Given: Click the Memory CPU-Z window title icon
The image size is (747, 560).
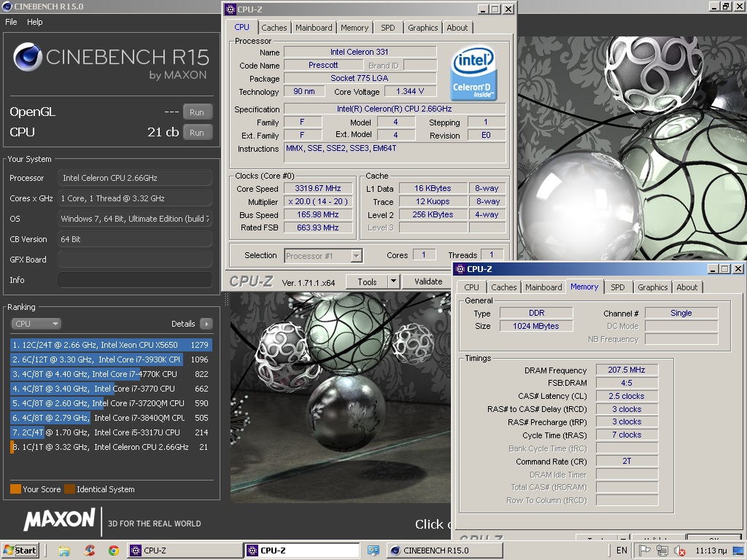Looking at the screenshot, I should pyautogui.click(x=460, y=269).
